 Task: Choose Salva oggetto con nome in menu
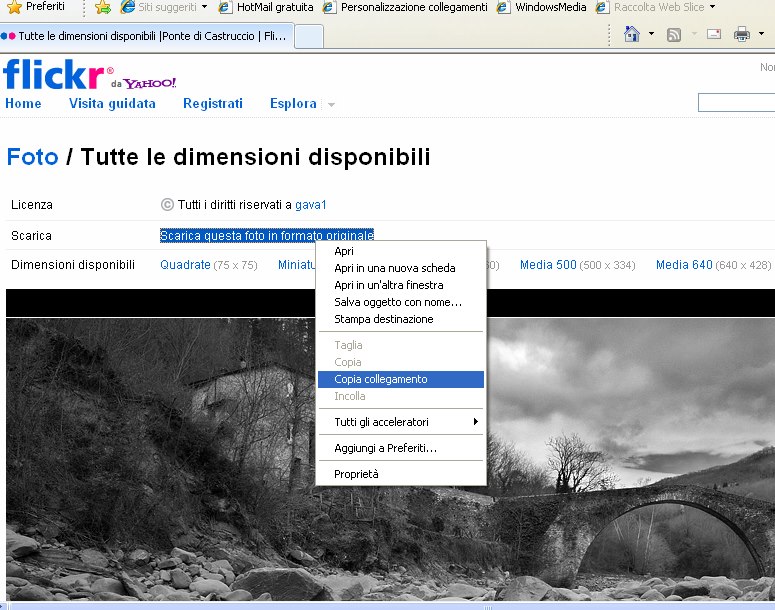click(398, 302)
